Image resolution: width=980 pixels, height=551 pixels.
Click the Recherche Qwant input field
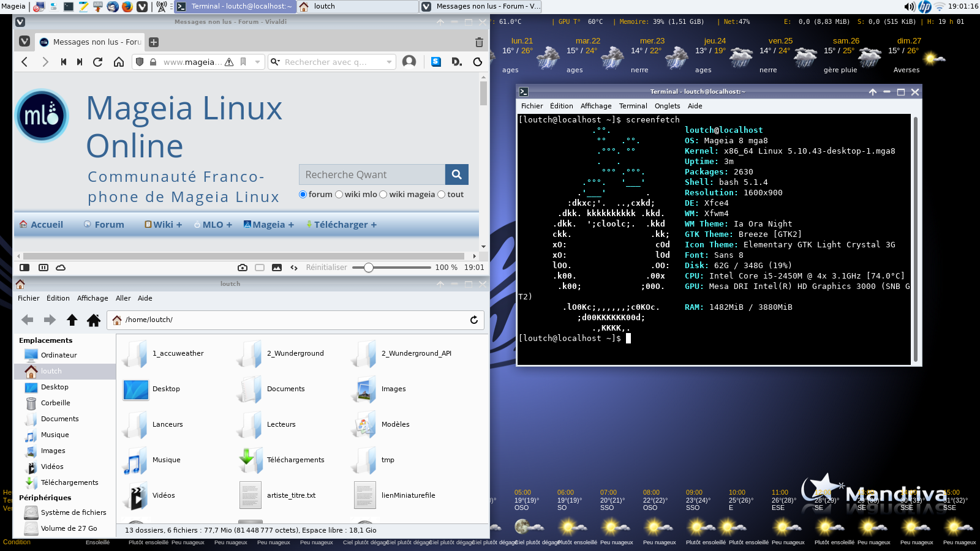tap(372, 174)
